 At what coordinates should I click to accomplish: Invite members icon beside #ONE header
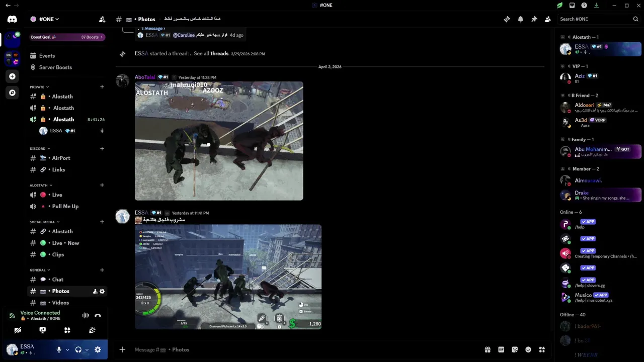[102, 19]
